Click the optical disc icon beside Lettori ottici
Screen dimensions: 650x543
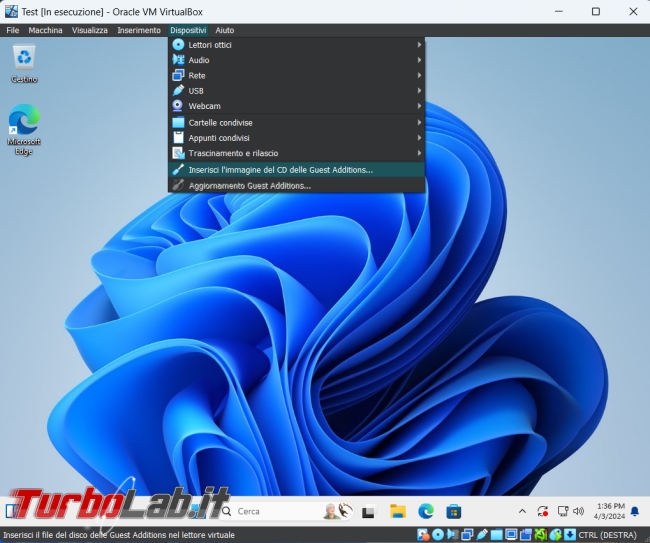(x=178, y=44)
